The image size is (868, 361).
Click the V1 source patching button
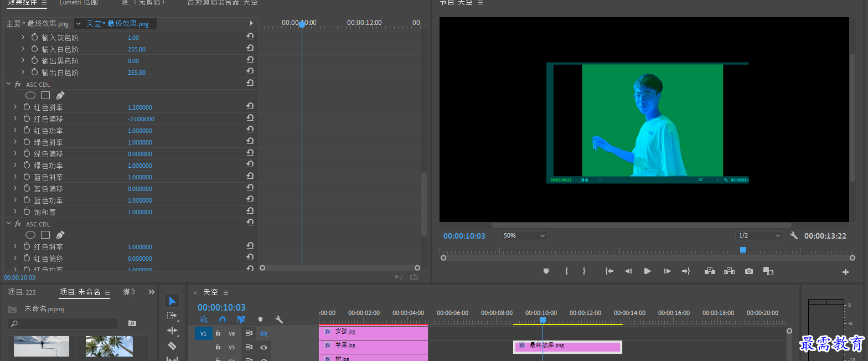203,333
